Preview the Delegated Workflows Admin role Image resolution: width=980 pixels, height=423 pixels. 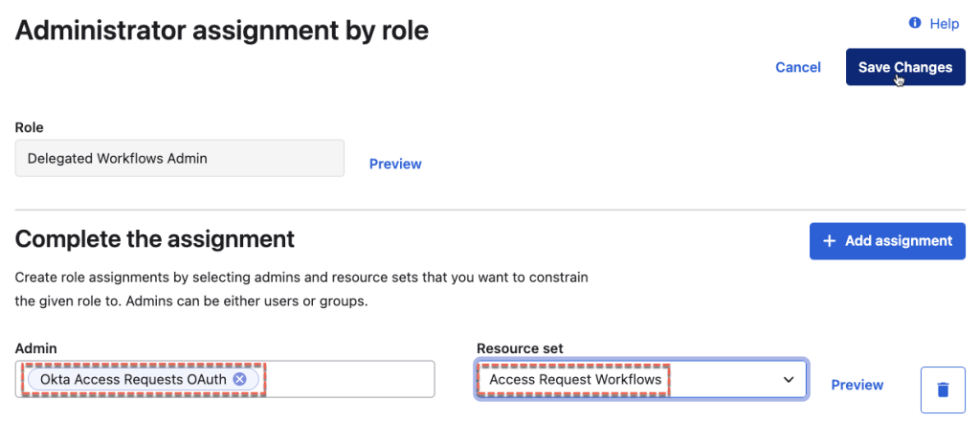tap(395, 164)
